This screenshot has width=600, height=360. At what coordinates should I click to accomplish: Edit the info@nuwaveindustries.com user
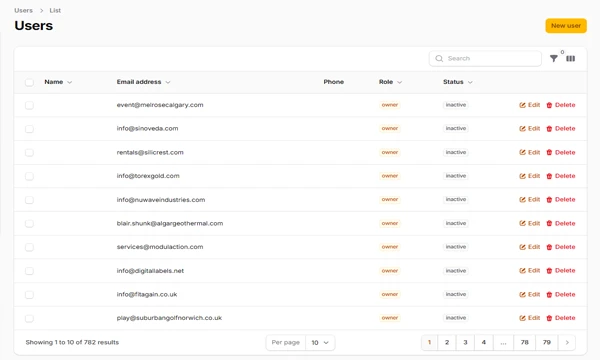[x=530, y=199]
